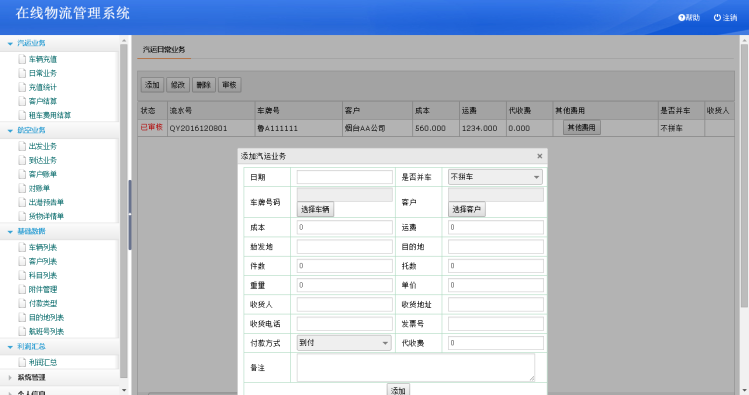Viewport: 749px width, 395px height.
Task: Focus the 件数 input field
Action: coord(344,266)
